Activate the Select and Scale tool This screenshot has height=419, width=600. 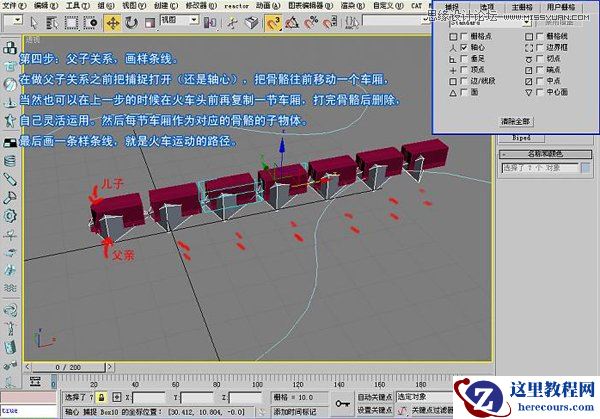pyautogui.click(x=150, y=23)
